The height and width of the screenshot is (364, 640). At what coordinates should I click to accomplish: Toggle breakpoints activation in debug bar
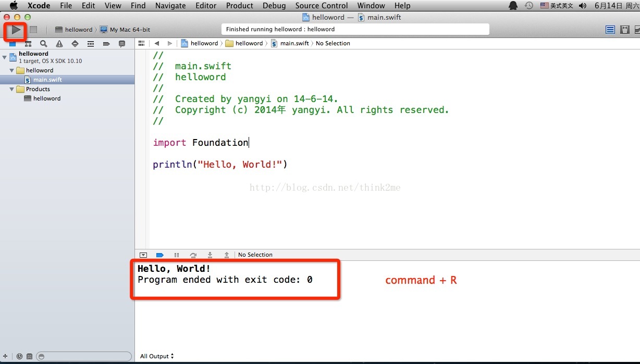pos(160,255)
